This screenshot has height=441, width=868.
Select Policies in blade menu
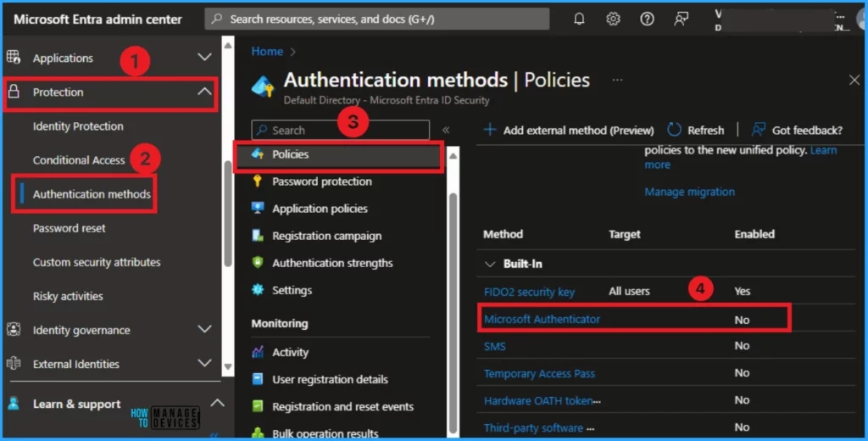(339, 154)
